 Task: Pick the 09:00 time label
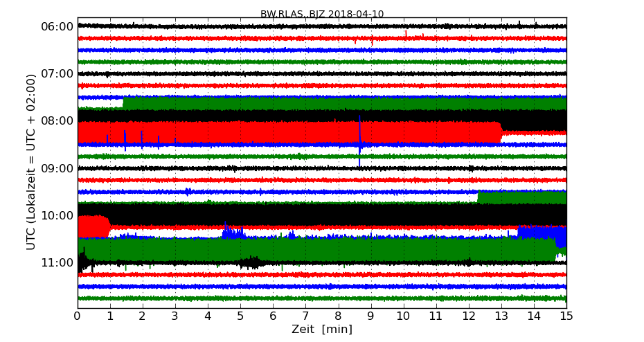tap(57, 168)
